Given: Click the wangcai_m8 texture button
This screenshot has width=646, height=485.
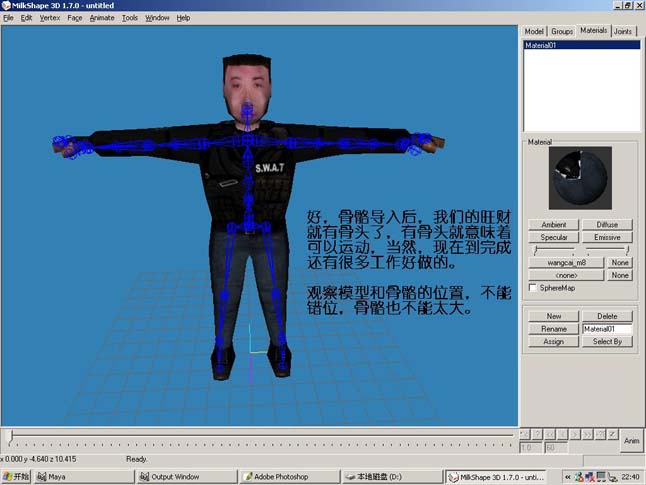Looking at the screenshot, I should click(566, 262).
